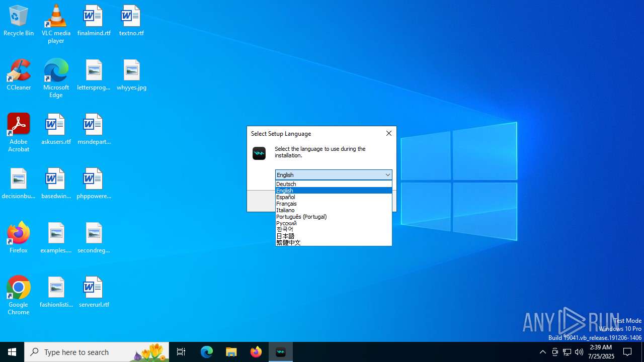Image resolution: width=644 pixels, height=362 pixels.
Task: Click the Windows Start button
Action: [x=12, y=352]
